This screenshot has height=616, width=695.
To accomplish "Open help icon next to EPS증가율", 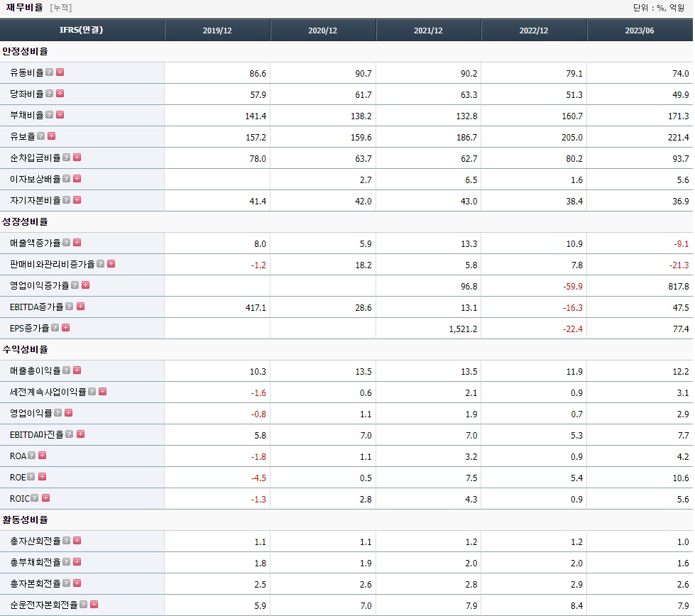I will 55,327.
